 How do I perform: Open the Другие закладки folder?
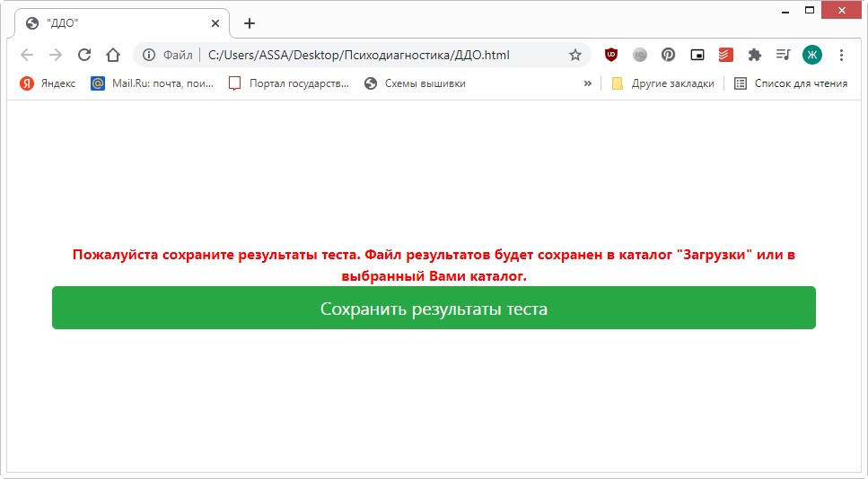[662, 83]
